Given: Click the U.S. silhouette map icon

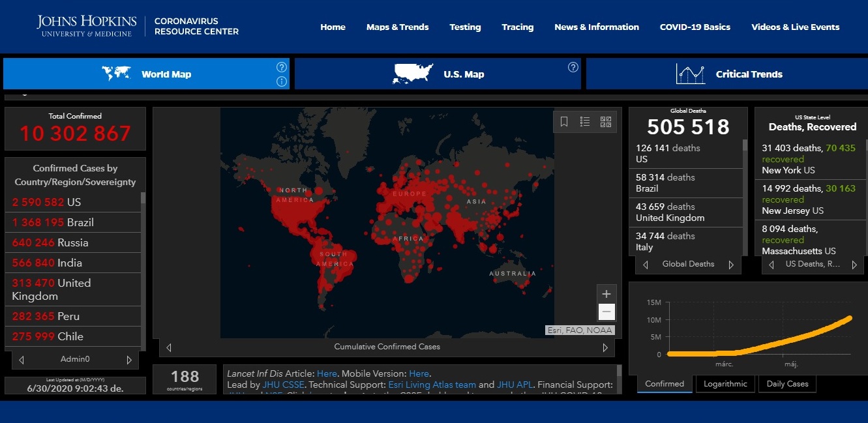Looking at the screenshot, I should point(413,74).
